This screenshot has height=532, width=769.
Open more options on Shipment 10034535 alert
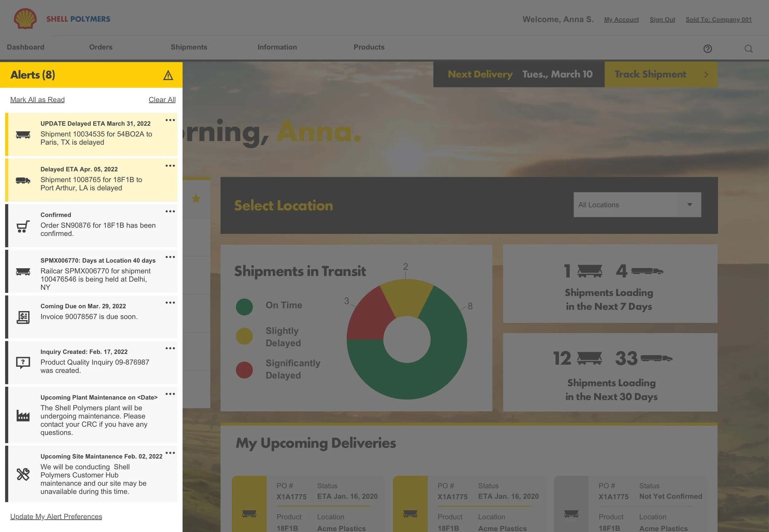coord(170,120)
